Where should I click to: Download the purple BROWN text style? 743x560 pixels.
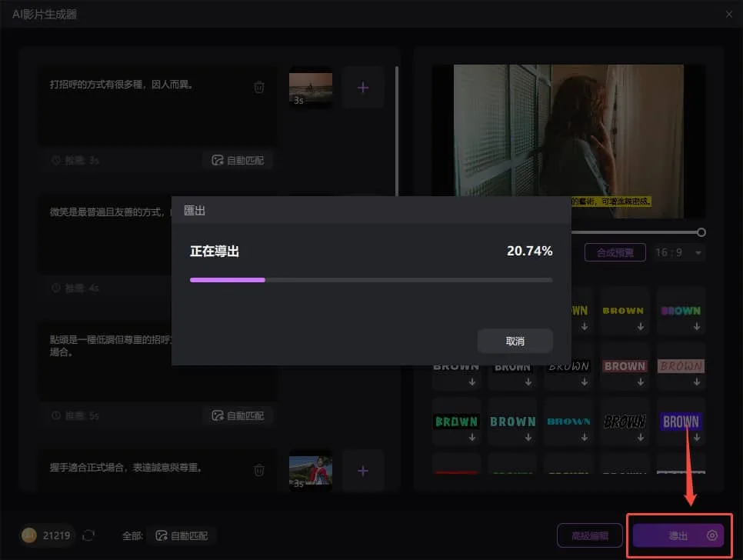pyautogui.click(x=681, y=422)
